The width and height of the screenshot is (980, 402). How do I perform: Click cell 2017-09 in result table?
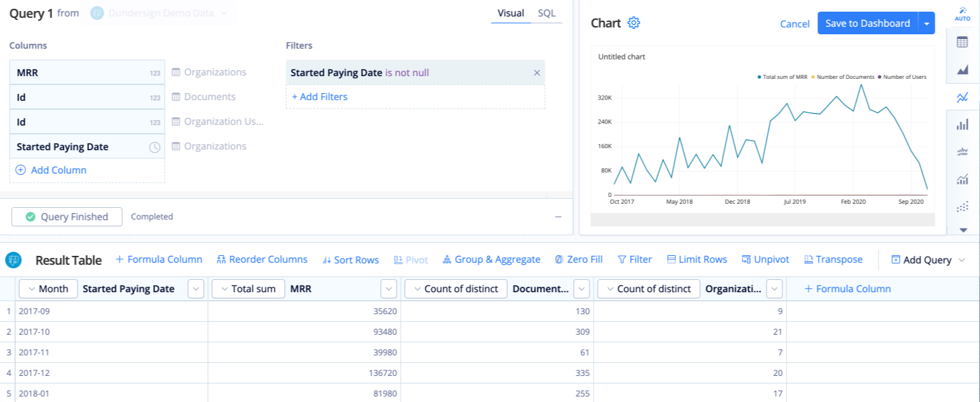tap(112, 311)
